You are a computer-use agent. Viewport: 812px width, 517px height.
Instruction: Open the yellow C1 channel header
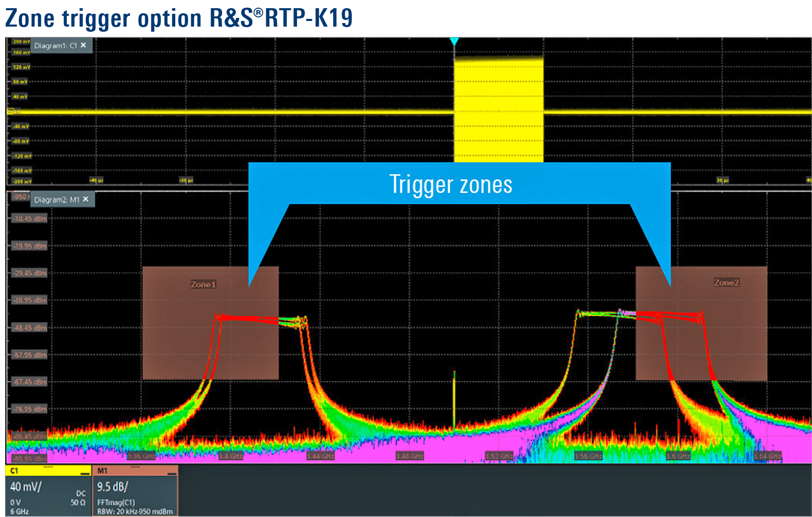click(48, 470)
